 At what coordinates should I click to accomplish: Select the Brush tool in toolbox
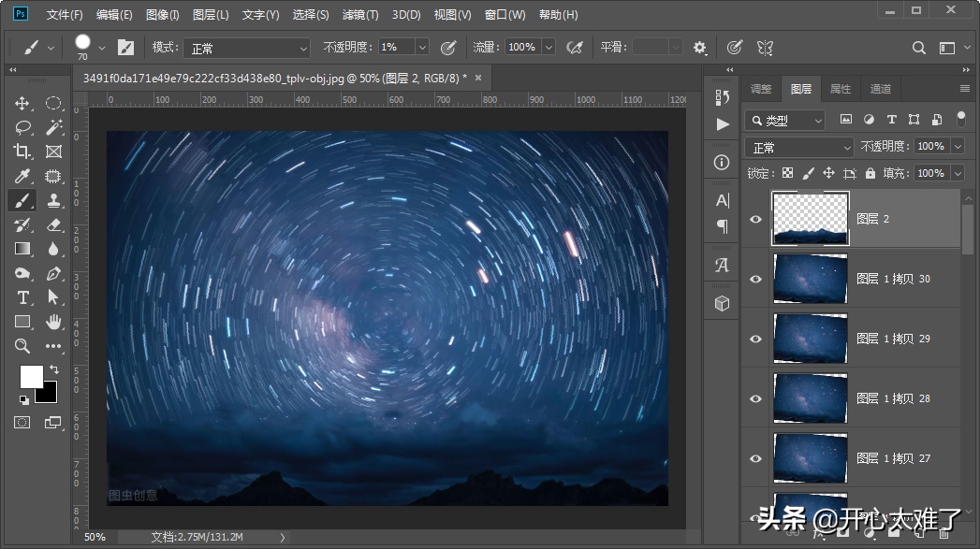point(22,200)
